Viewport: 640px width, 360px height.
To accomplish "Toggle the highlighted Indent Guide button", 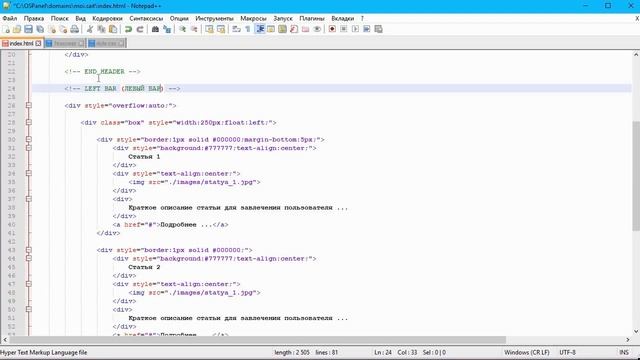I will click(x=260, y=29).
